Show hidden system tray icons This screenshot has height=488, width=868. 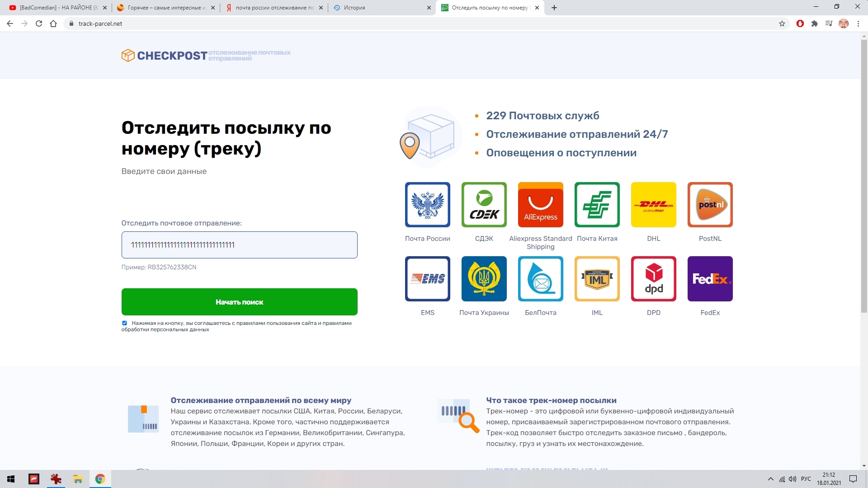(x=770, y=479)
